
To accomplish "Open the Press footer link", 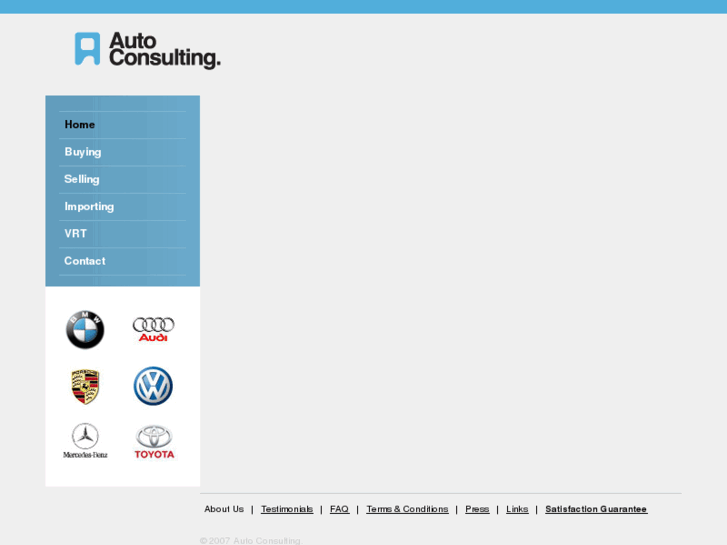I will point(477,509).
